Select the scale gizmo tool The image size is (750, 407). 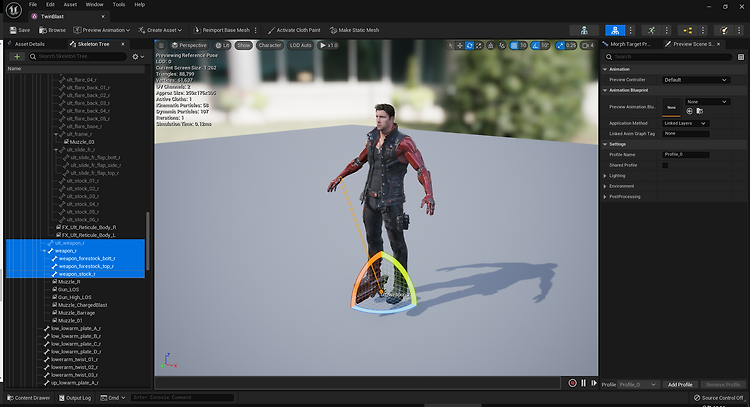tap(479, 45)
